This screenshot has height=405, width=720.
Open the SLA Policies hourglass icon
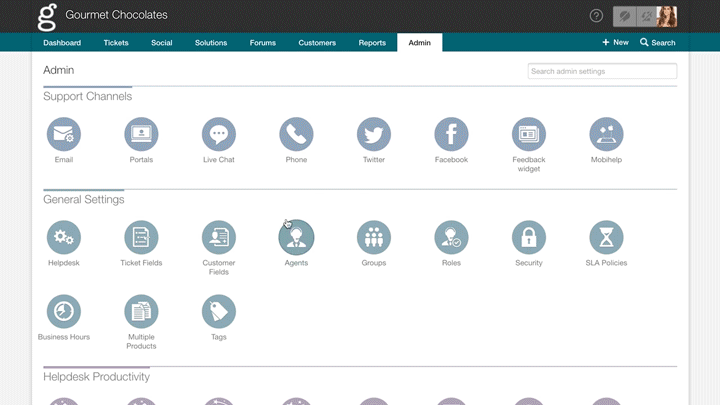click(x=607, y=237)
